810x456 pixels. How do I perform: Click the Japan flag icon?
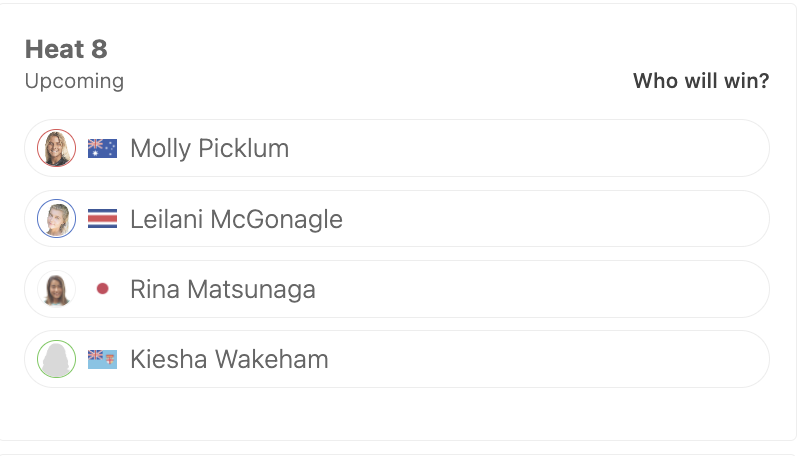click(x=102, y=289)
